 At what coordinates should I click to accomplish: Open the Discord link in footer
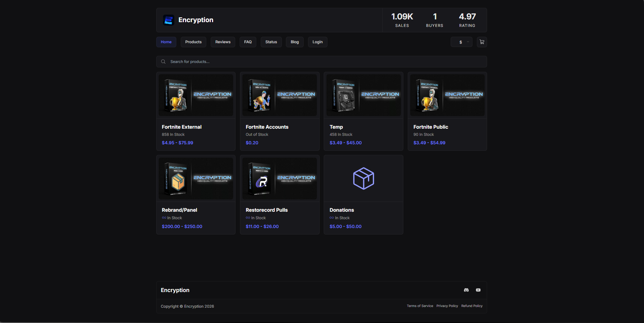(466, 290)
